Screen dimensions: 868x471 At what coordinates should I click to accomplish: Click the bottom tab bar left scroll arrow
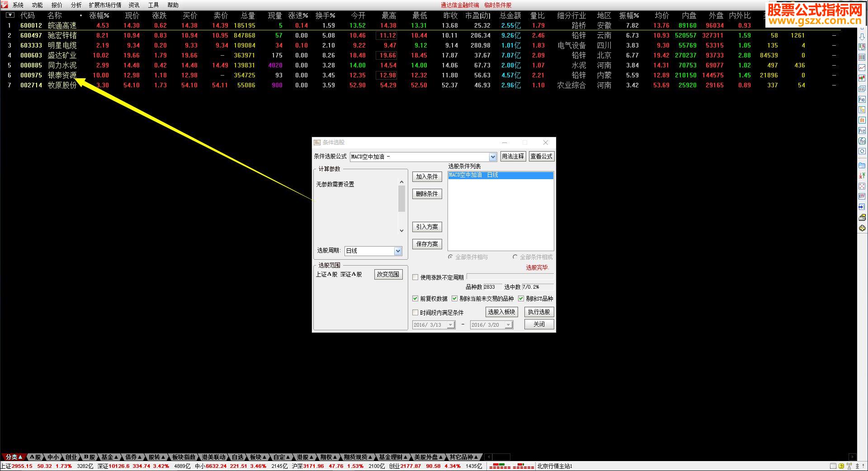[488, 457]
